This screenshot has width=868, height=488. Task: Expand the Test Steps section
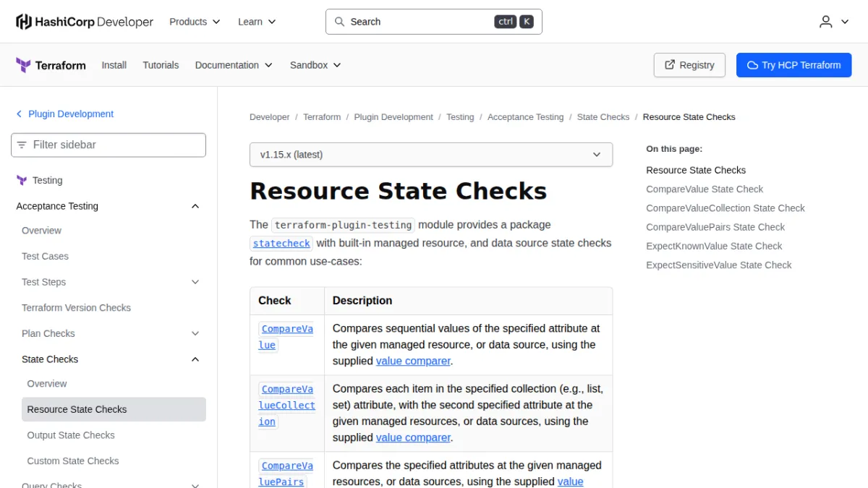[195, 282]
